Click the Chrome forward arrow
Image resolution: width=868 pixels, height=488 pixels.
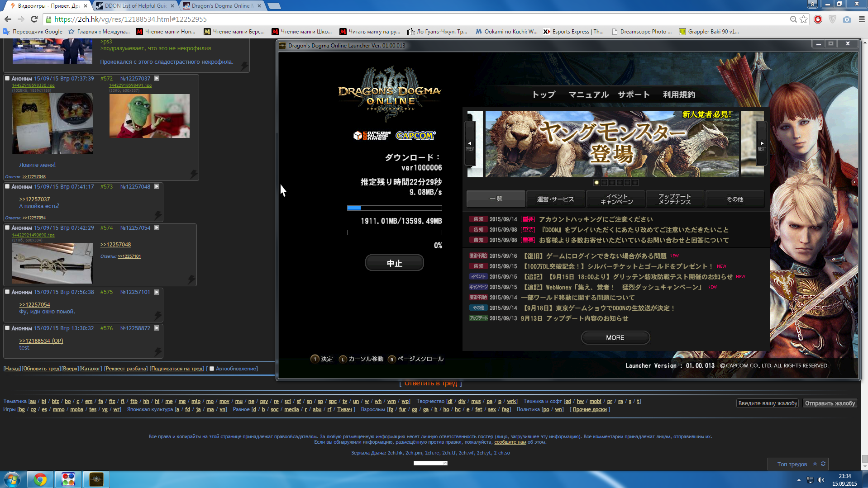click(x=21, y=19)
